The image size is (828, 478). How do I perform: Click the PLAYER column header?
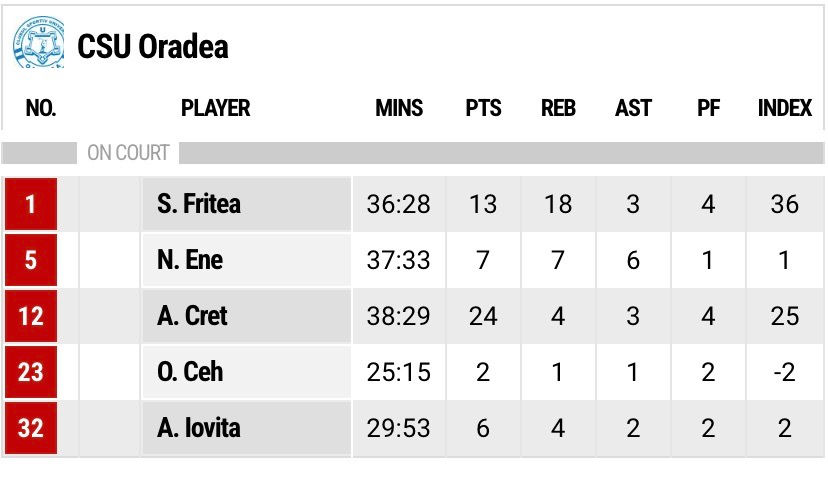[x=215, y=108]
